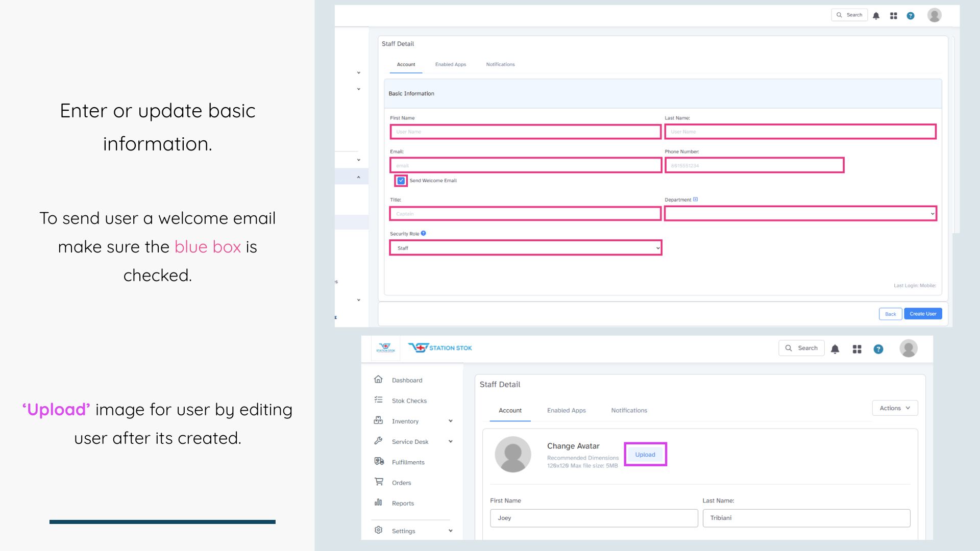Viewport: 980px width, 551px height.
Task: Click the Security Role info icon
Action: click(423, 233)
